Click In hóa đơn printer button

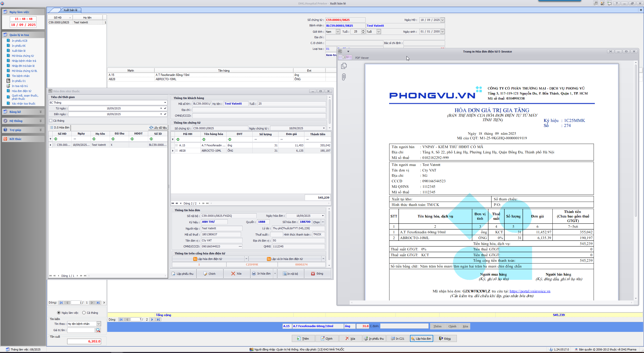[x=261, y=274]
